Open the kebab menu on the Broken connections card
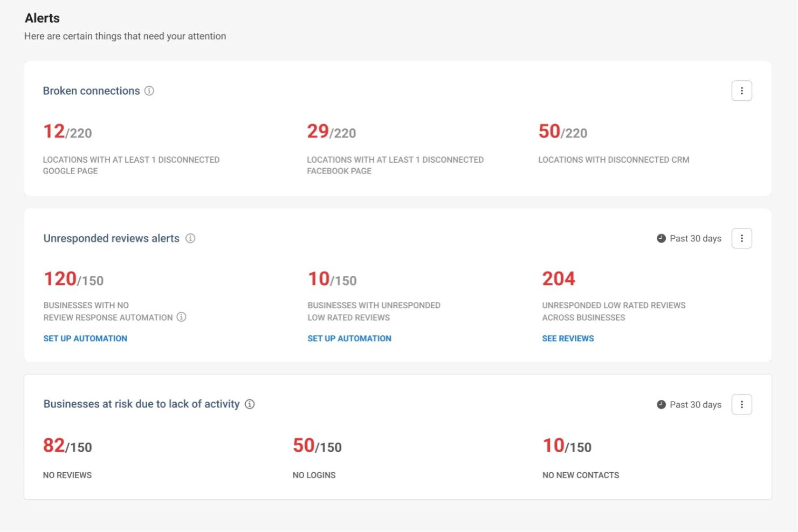 [x=742, y=91]
